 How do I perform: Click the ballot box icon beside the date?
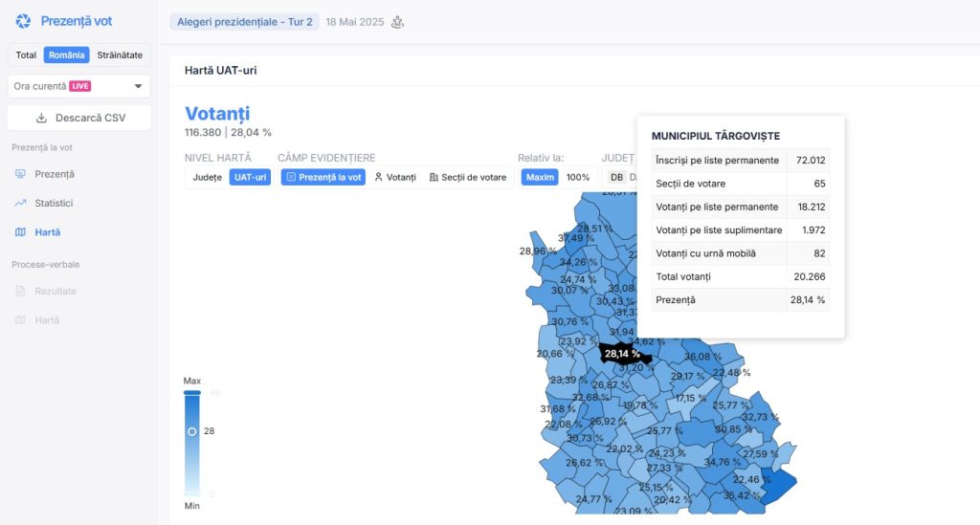click(x=397, y=21)
